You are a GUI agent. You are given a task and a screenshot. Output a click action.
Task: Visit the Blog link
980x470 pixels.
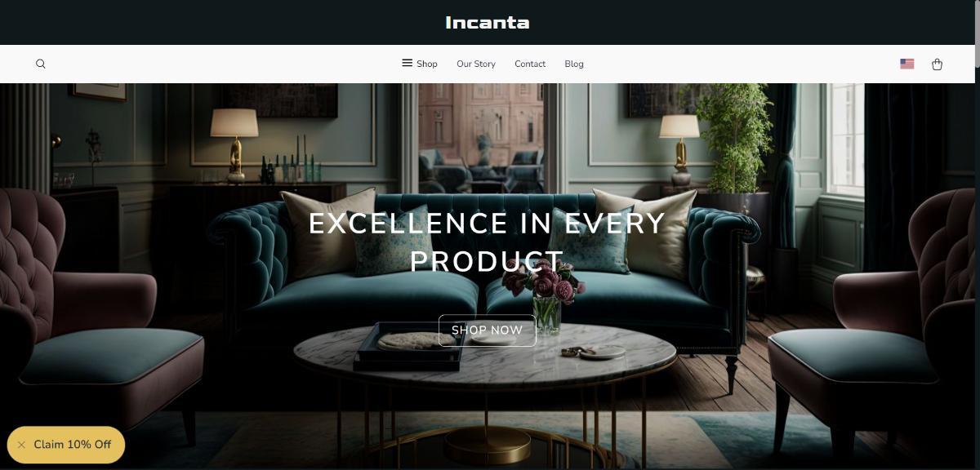[x=574, y=64]
